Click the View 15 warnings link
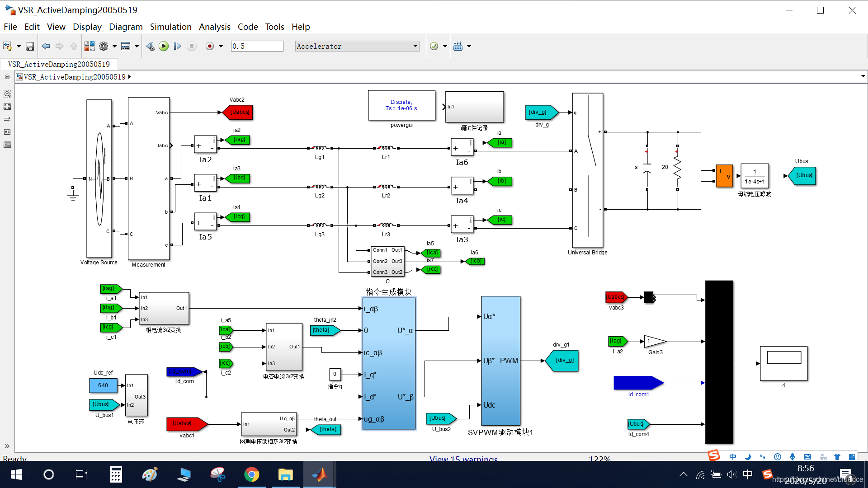Image resolution: width=868 pixels, height=488 pixels. click(463, 459)
